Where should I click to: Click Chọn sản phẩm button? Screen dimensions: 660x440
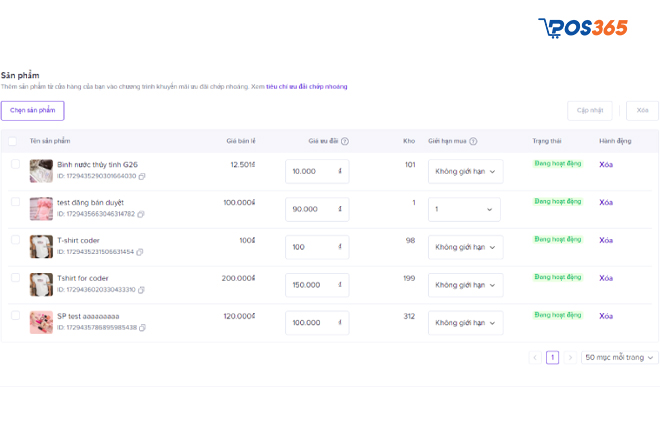(32, 111)
